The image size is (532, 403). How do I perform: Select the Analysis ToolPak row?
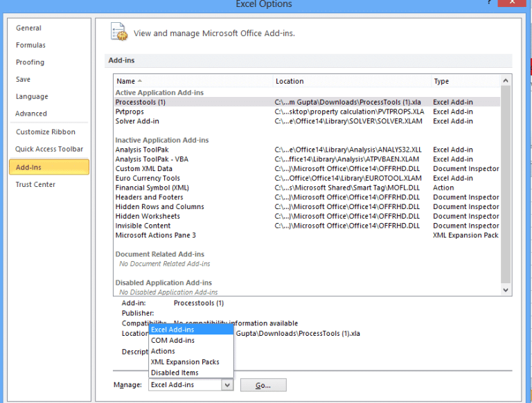click(x=307, y=150)
